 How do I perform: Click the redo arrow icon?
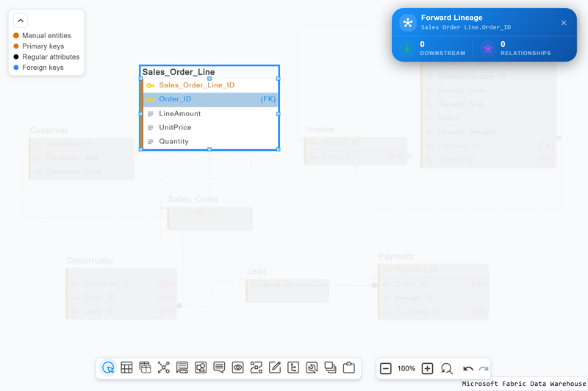(484, 369)
